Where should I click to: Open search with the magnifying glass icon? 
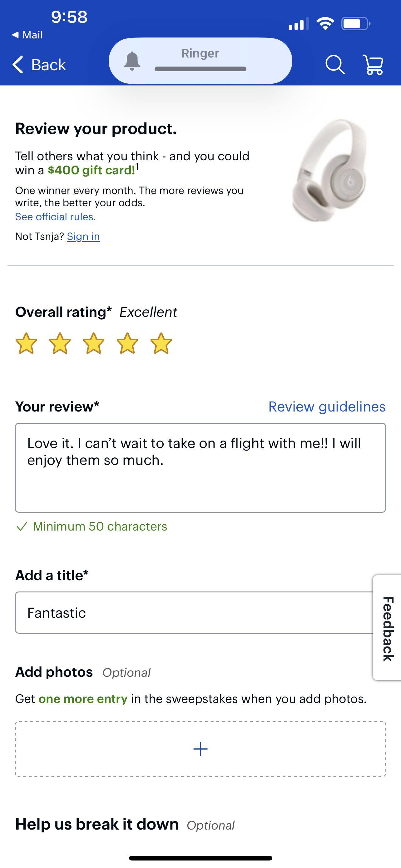pos(335,65)
